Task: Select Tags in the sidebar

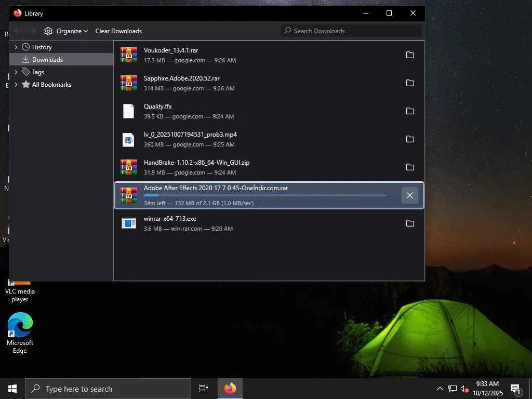Action: 38,72
